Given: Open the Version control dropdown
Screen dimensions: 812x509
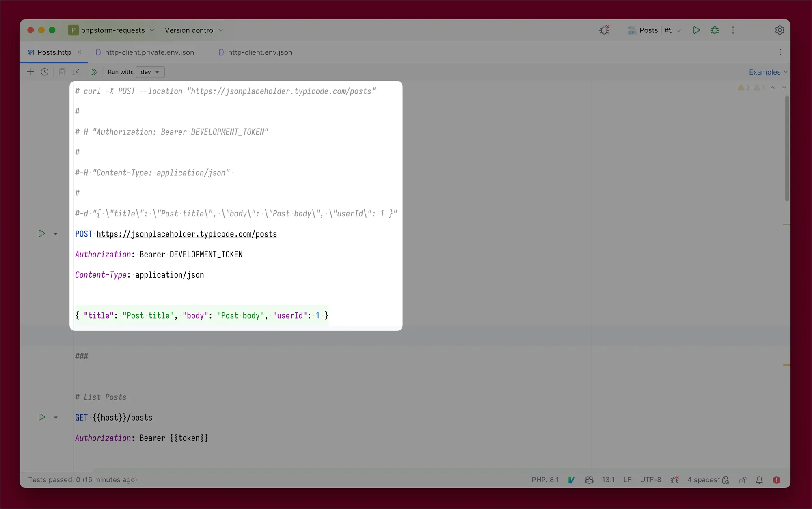Looking at the screenshot, I should (194, 30).
